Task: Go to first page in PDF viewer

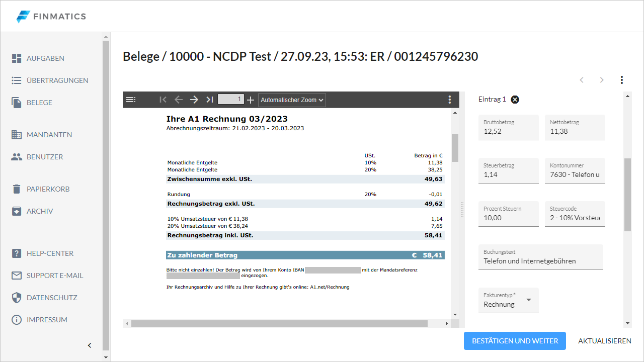Action: tap(163, 100)
